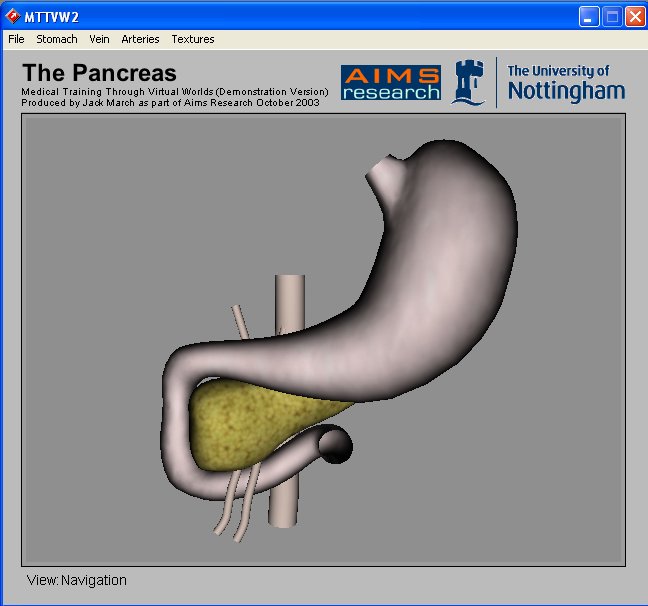
Task: Click the University of Nottingham text logo
Action: click(x=566, y=82)
